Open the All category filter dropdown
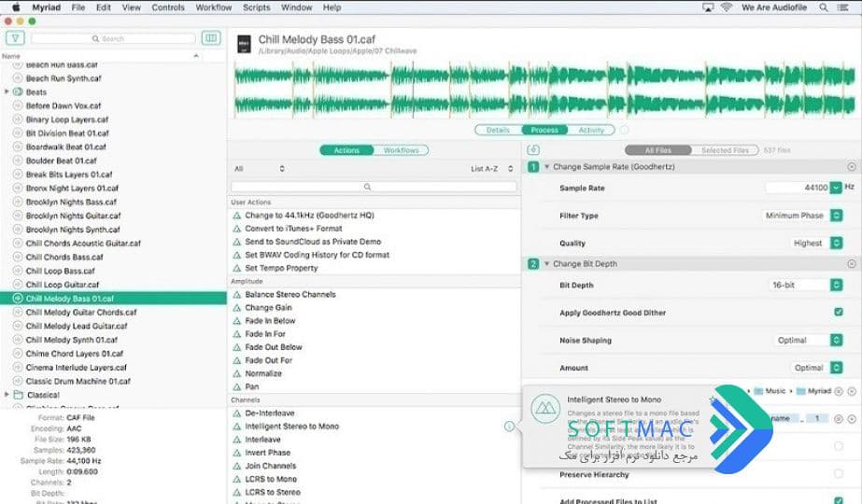The width and height of the screenshot is (862, 504). pos(260,169)
